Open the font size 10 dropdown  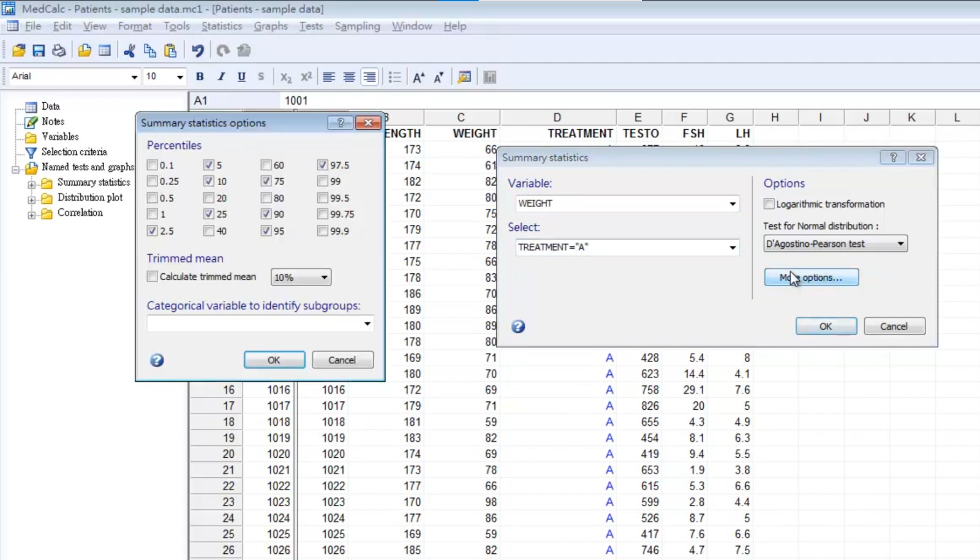coord(179,77)
